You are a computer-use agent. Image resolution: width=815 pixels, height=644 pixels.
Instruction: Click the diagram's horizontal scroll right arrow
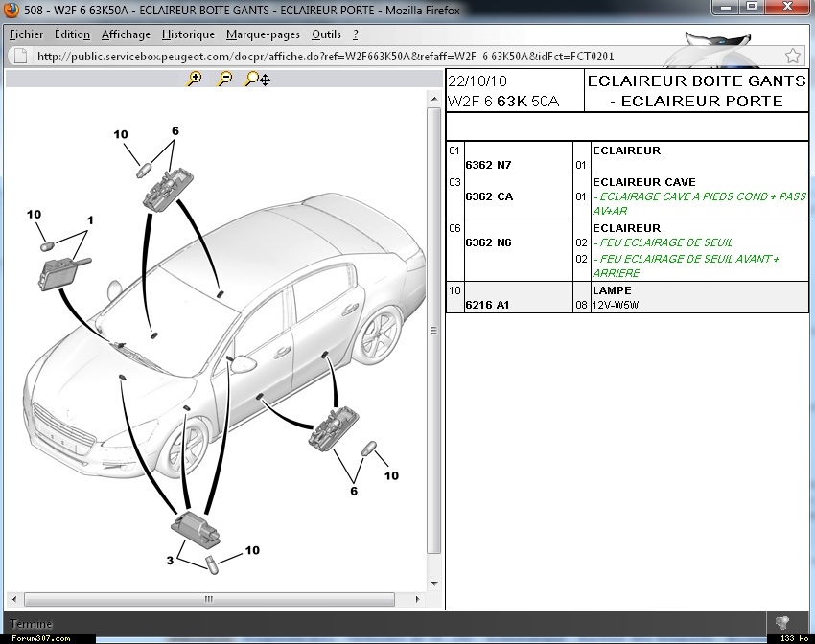point(417,599)
